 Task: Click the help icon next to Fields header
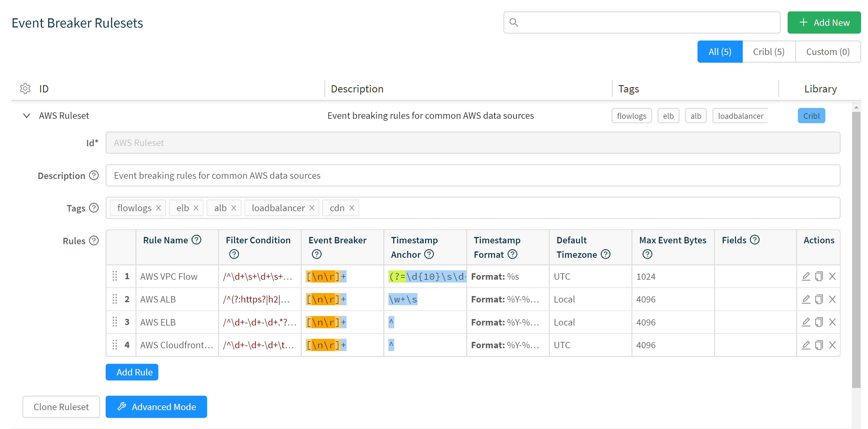tap(755, 240)
